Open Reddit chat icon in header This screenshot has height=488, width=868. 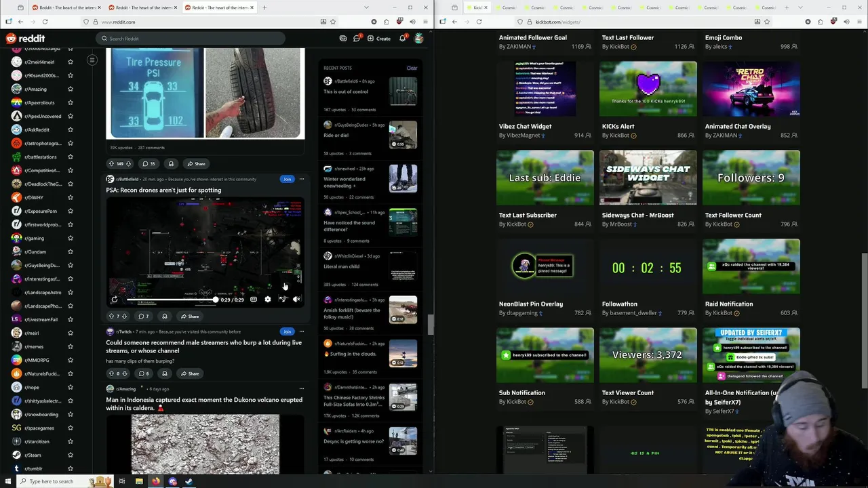(357, 39)
